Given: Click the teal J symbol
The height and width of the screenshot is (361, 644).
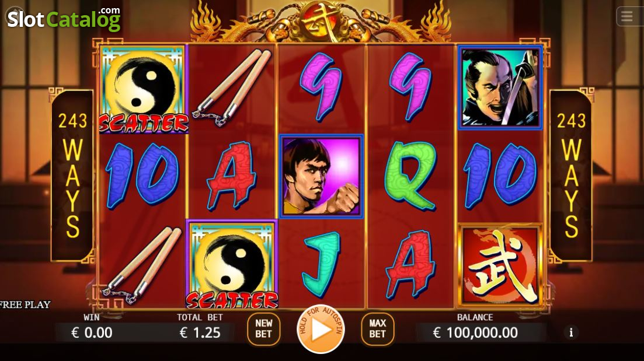Looking at the screenshot, I should (321, 264).
